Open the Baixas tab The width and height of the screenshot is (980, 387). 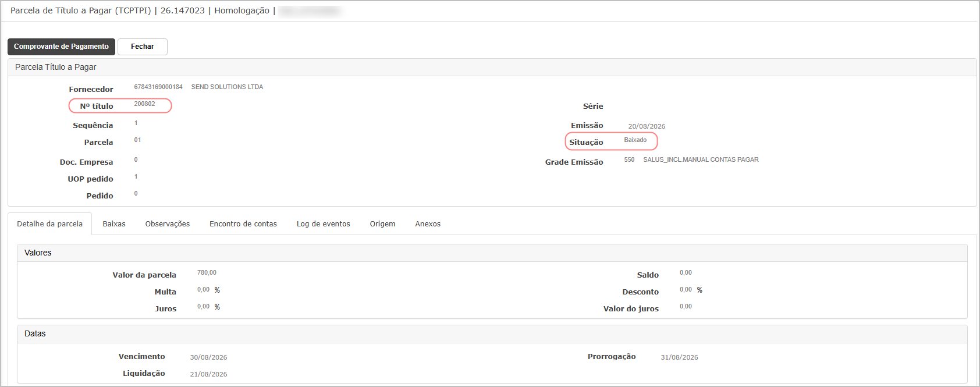114,224
